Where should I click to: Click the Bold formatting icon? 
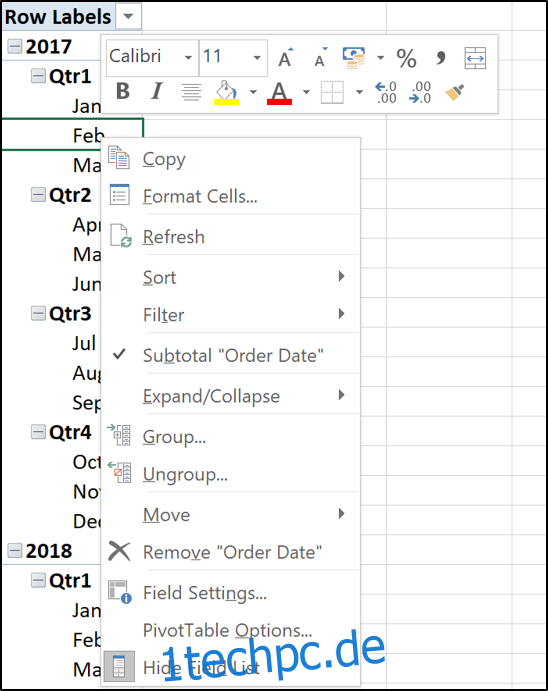[x=123, y=92]
